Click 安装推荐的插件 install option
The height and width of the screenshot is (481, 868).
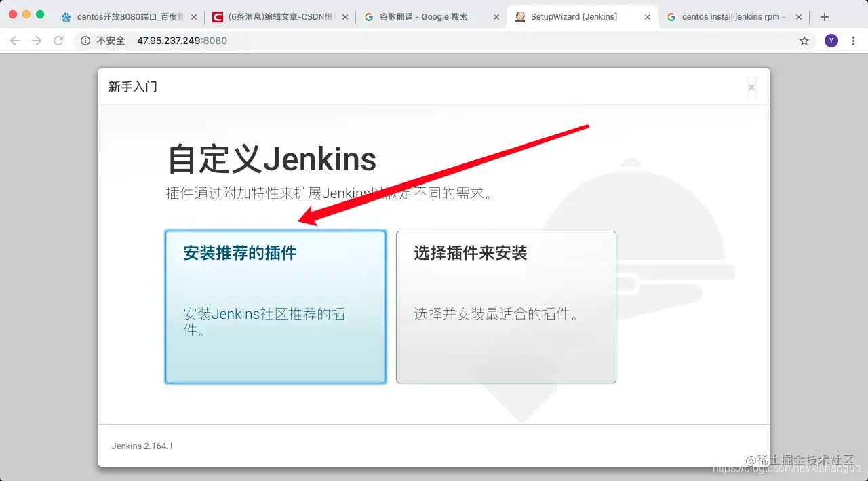point(275,307)
